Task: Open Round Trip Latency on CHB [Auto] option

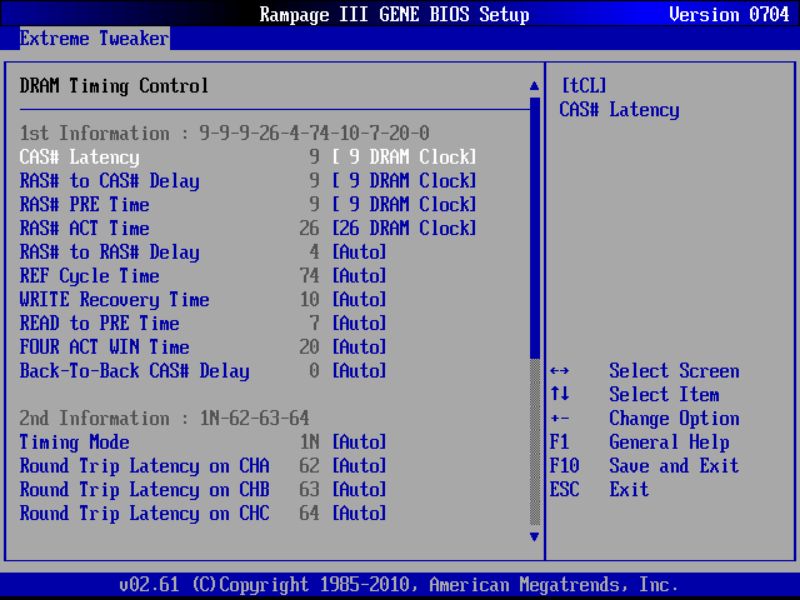Action: click(x=359, y=490)
